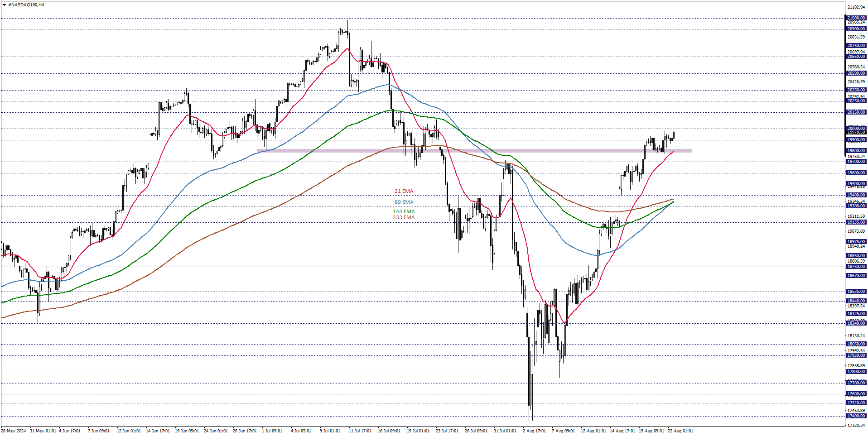Click the 18975.00 level price tag
Image resolution: width=868 pixels, height=436 pixels.
[856, 242]
